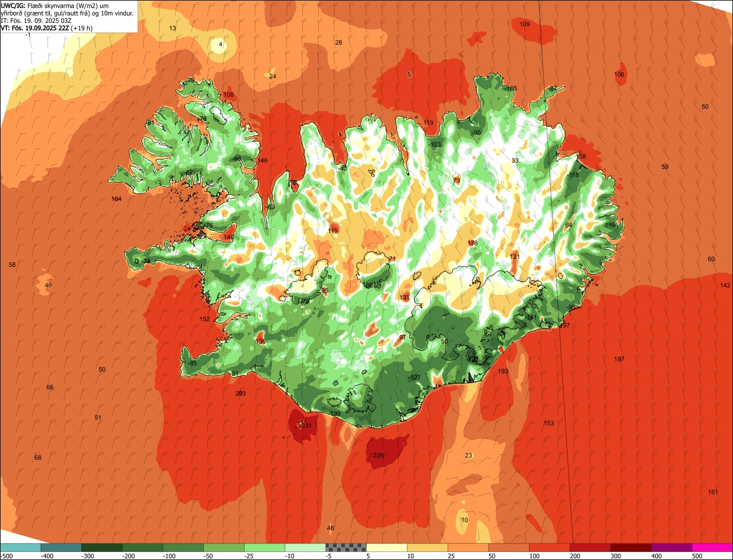Click the map value '58' near the west edge
This screenshot has height=560, width=733.
pos(12,265)
